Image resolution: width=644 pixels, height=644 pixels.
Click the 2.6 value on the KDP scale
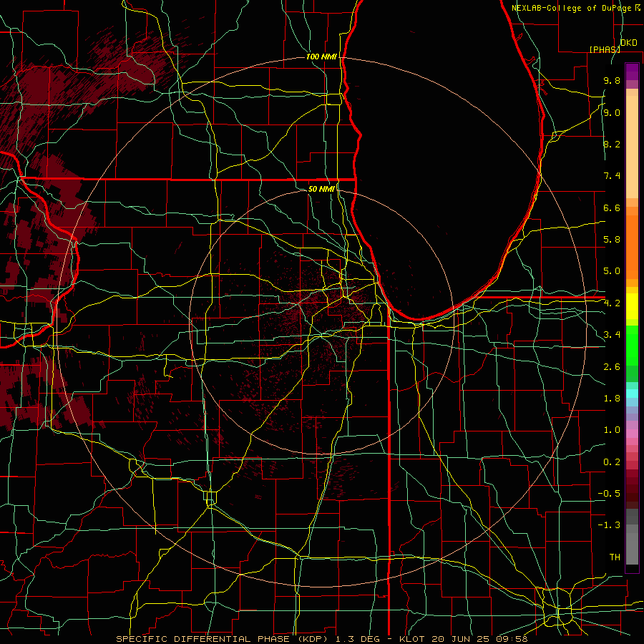(612, 367)
